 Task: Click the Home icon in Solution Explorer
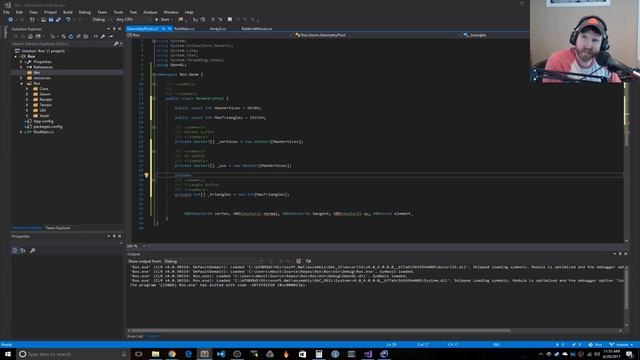tap(30, 36)
